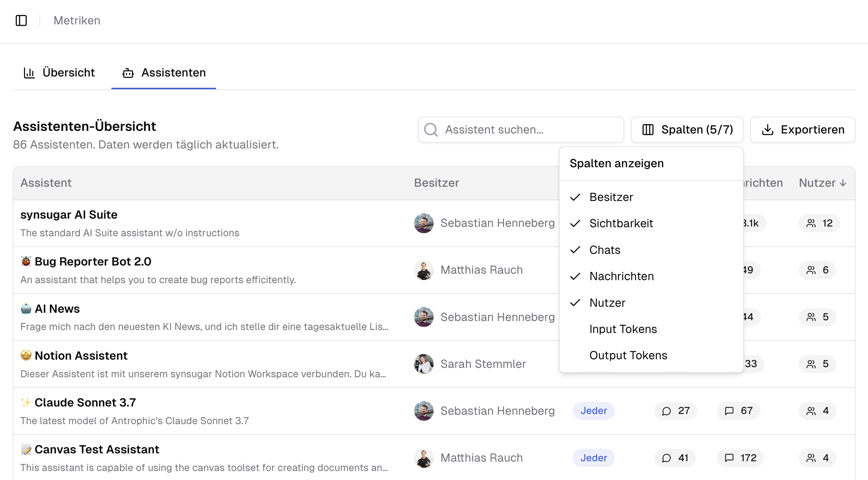This screenshot has width=868, height=480.
Task: Open the Spalten (5/7) dropdown
Action: (687, 129)
